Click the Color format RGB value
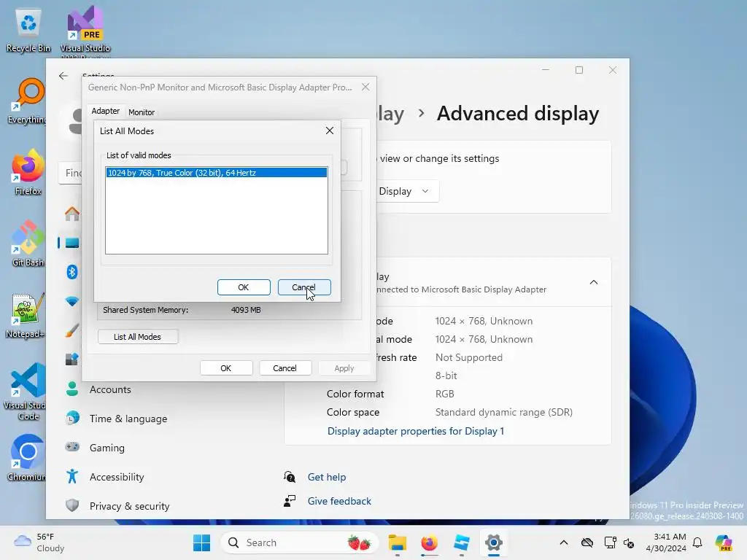The height and width of the screenshot is (560, 747). 444,394
